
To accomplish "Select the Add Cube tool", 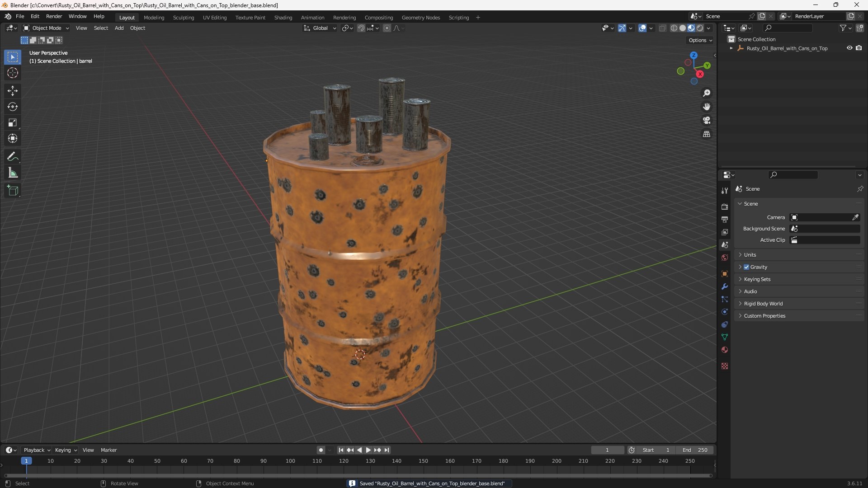I will [x=13, y=191].
